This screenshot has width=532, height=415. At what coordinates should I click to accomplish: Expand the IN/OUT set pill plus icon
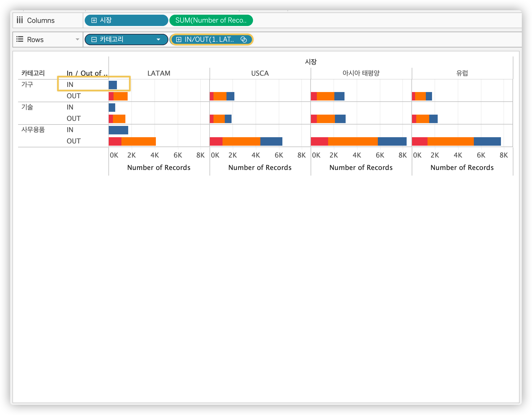tap(179, 40)
